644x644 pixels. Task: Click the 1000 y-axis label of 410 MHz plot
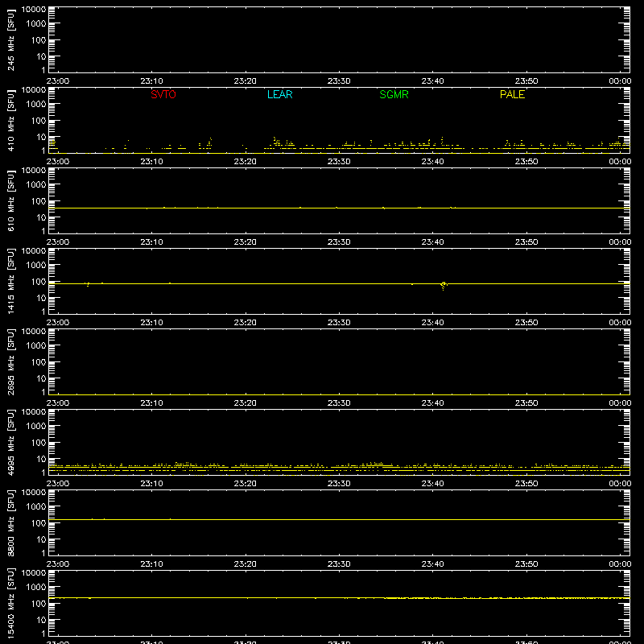tap(36, 105)
